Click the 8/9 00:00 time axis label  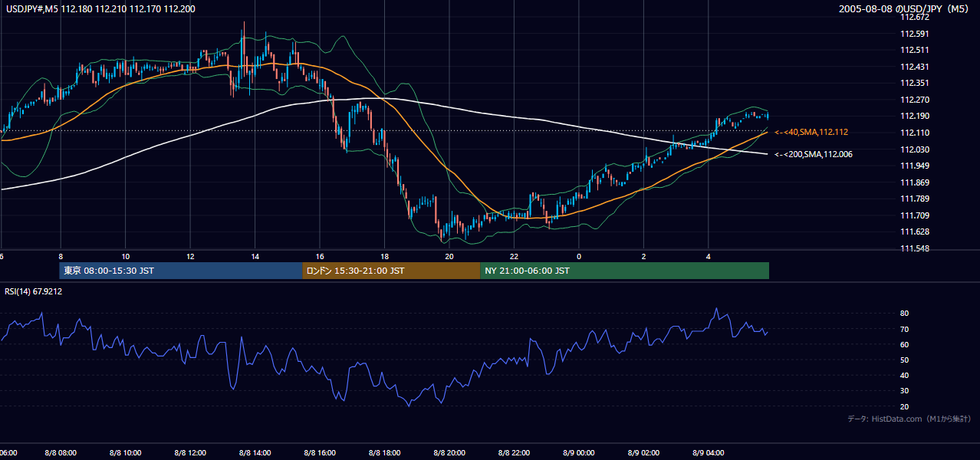[579, 453]
